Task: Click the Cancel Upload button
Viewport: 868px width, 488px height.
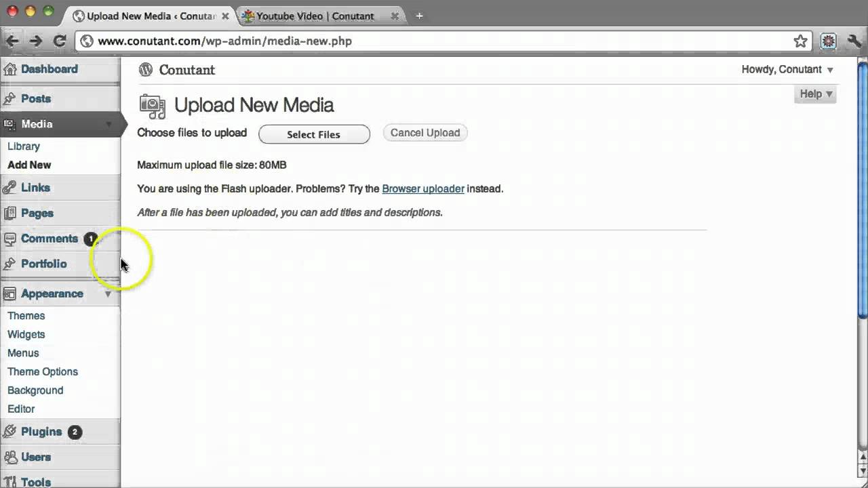Action: [x=425, y=133]
